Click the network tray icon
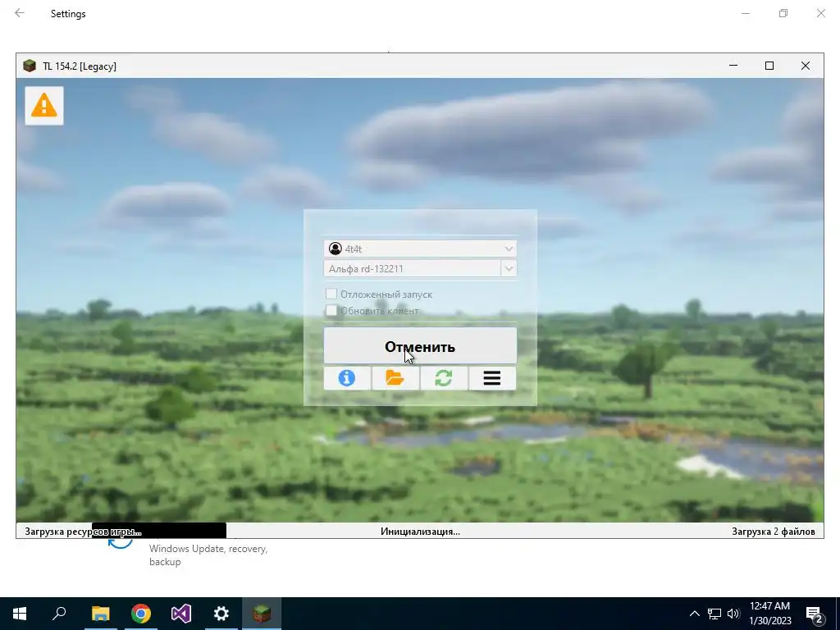This screenshot has height=630, width=840. (714, 614)
